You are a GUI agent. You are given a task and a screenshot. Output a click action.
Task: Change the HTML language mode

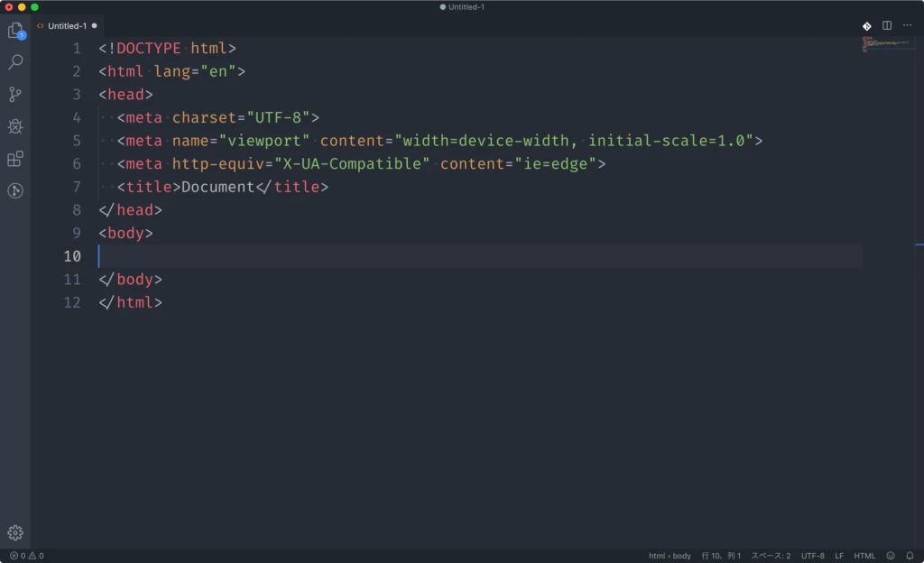pos(864,556)
